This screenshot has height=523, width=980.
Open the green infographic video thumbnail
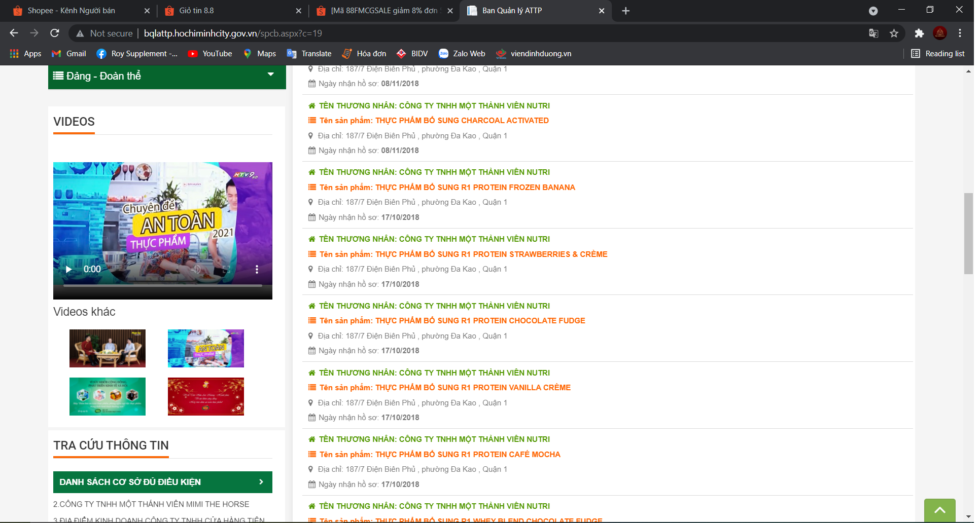tap(108, 396)
